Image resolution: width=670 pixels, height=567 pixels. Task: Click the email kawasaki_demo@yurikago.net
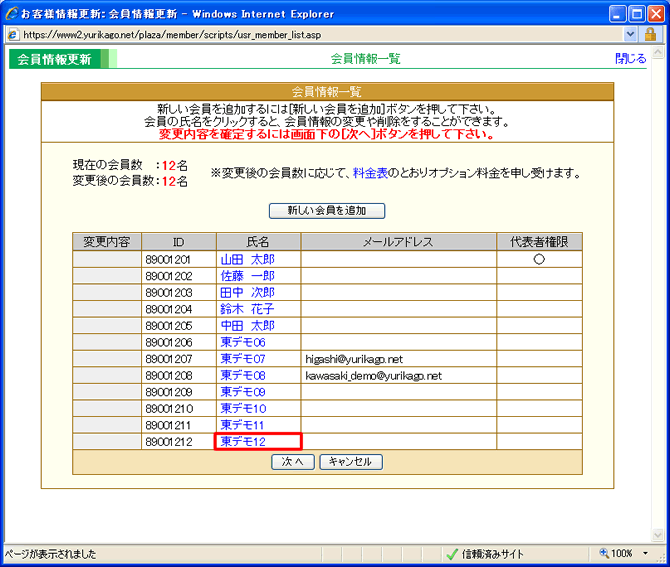[373, 376]
